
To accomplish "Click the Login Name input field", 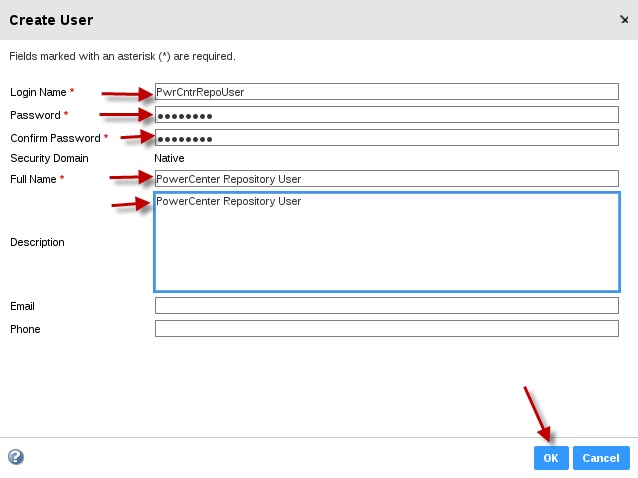I will 387,92.
